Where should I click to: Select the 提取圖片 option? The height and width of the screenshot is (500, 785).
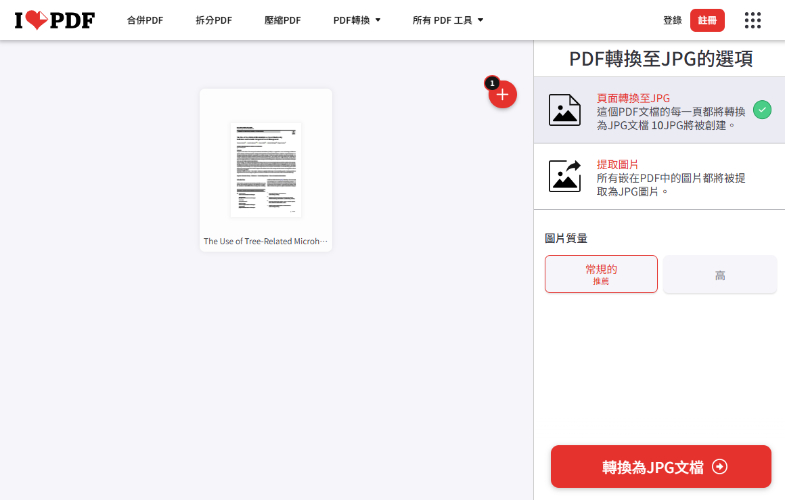click(x=659, y=177)
